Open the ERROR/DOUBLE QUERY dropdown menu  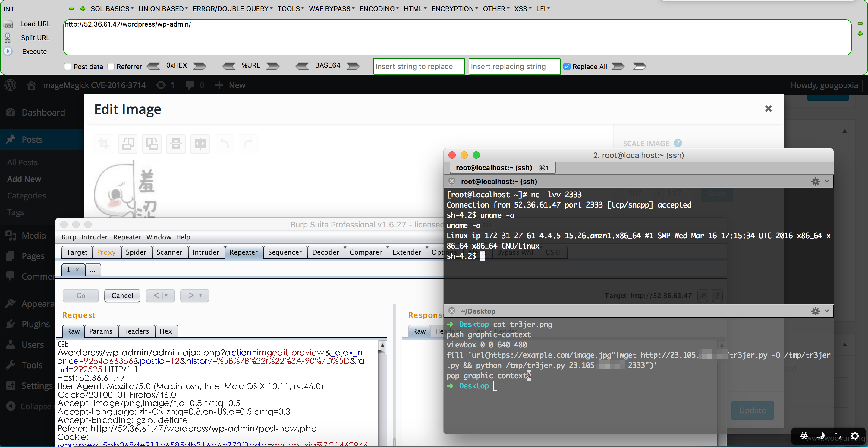click(232, 9)
